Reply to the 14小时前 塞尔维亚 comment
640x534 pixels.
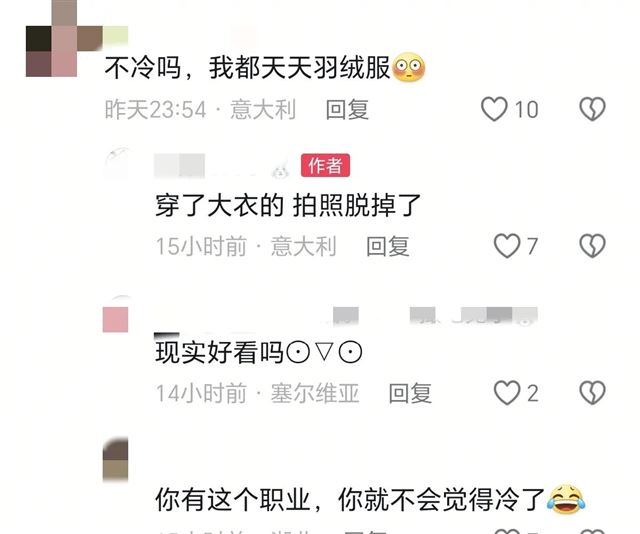point(410,393)
